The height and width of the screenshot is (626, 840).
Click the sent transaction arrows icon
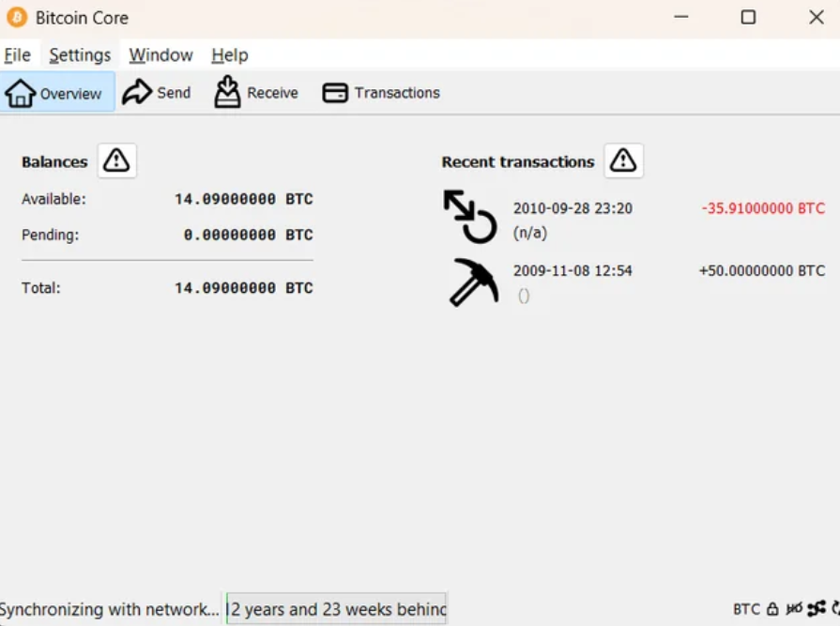pyautogui.click(x=470, y=217)
